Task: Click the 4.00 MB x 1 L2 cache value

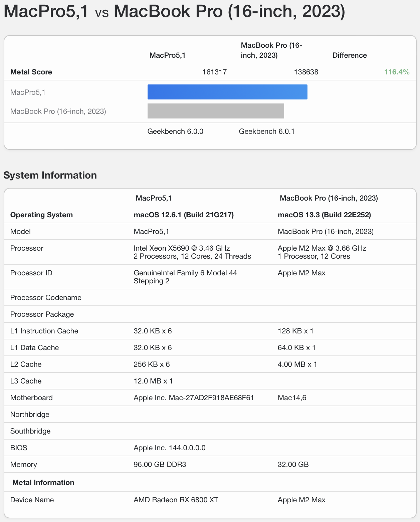Action: click(297, 364)
